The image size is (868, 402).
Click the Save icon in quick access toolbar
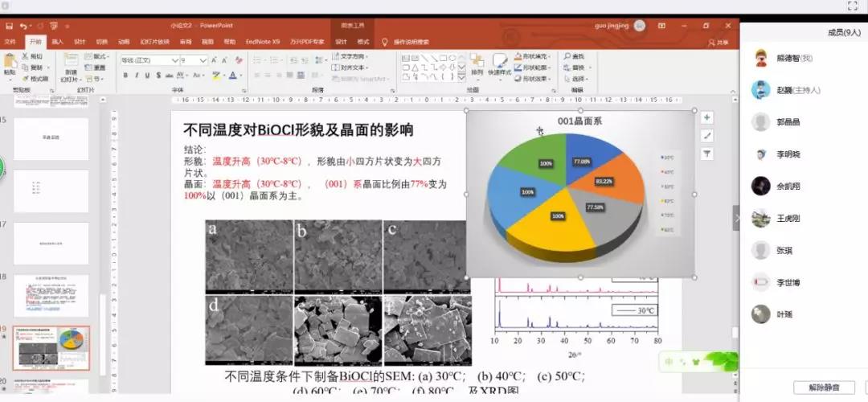tap(8, 26)
